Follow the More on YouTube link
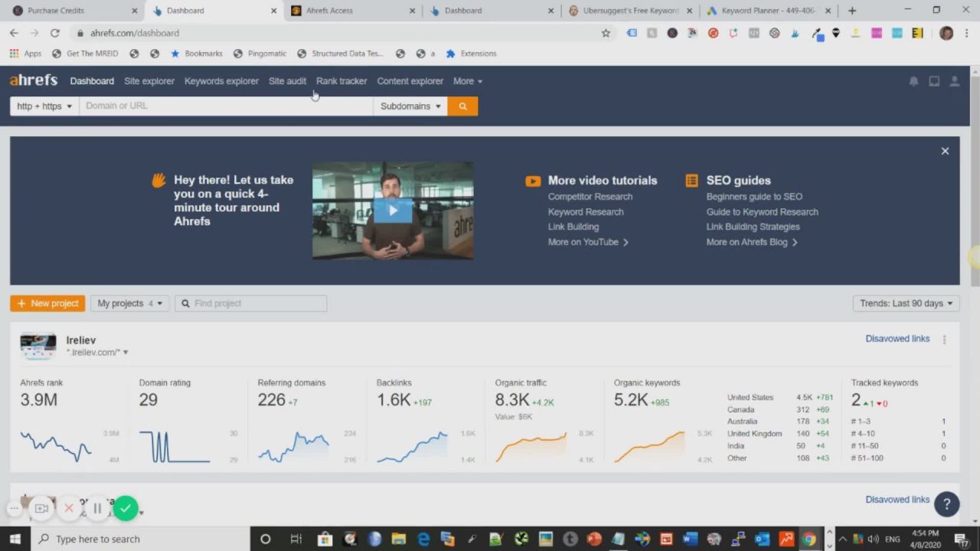980x551 pixels. 588,242
